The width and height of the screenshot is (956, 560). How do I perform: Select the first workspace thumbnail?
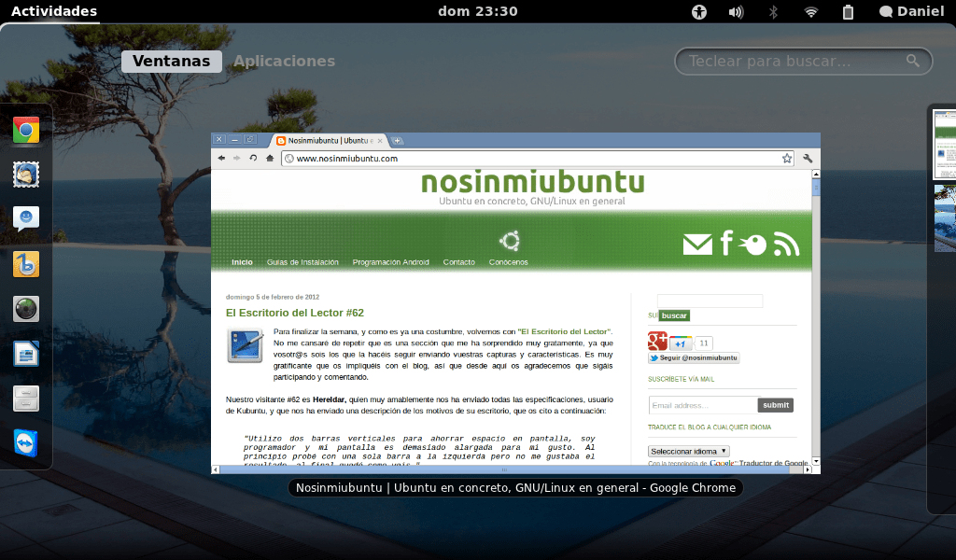pos(945,144)
